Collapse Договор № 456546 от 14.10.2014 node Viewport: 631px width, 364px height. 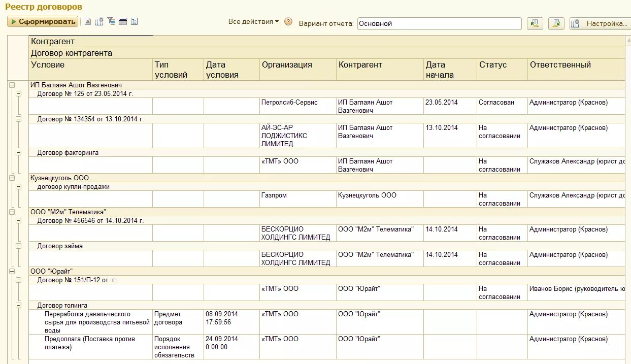pyautogui.click(x=19, y=220)
